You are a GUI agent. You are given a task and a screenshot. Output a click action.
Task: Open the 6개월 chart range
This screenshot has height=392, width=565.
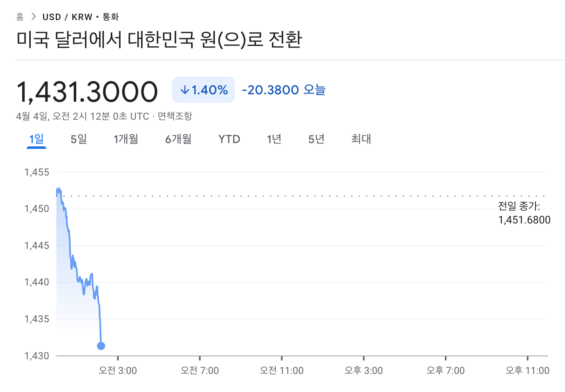click(x=178, y=139)
